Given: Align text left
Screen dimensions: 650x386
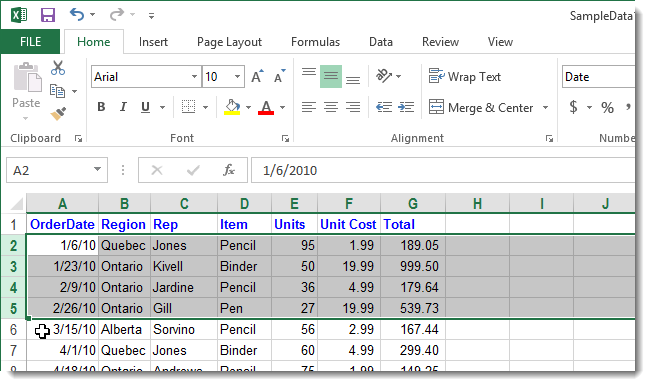Looking at the screenshot, I should 309,107.
